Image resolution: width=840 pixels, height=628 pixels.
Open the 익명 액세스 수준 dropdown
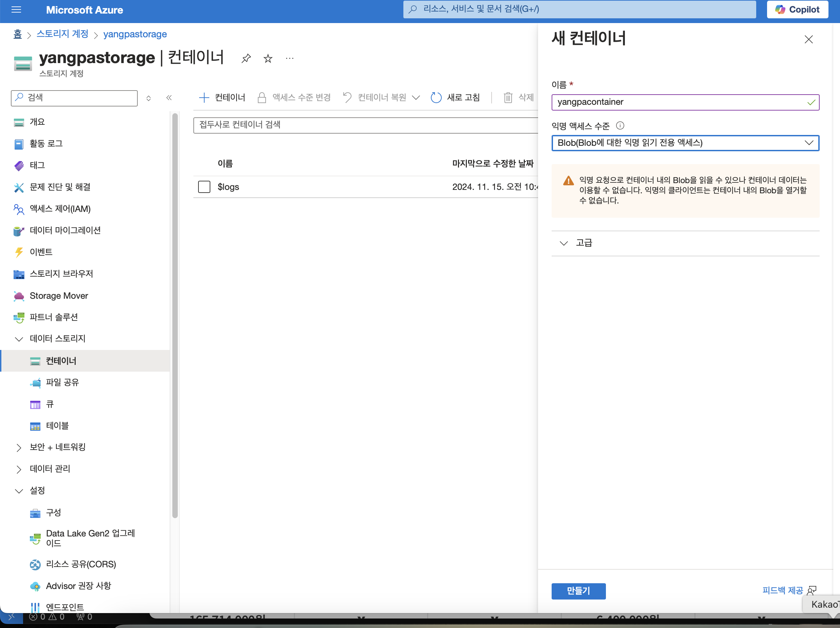coord(685,143)
